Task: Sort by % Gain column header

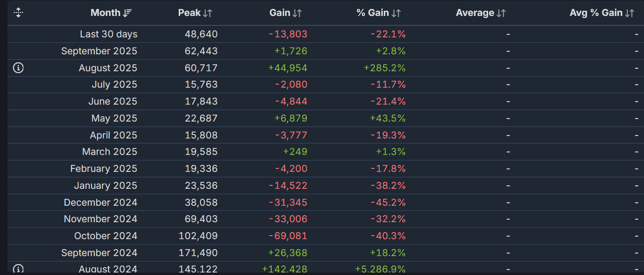Action: pyautogui.click(x=379, y=13)
